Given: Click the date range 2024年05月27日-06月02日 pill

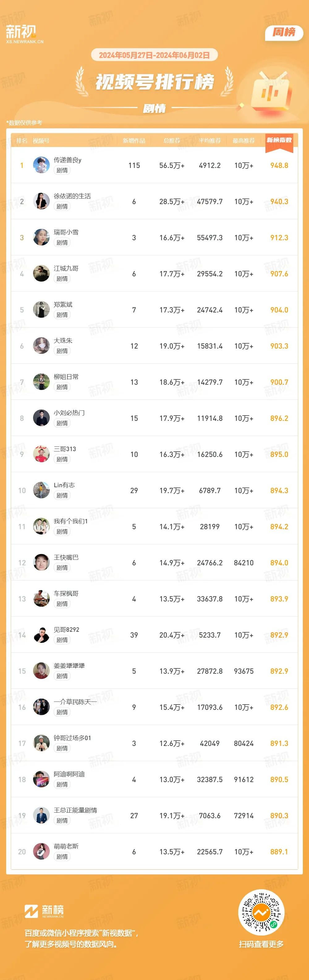Looking at the screenshot, I should 154,55.
